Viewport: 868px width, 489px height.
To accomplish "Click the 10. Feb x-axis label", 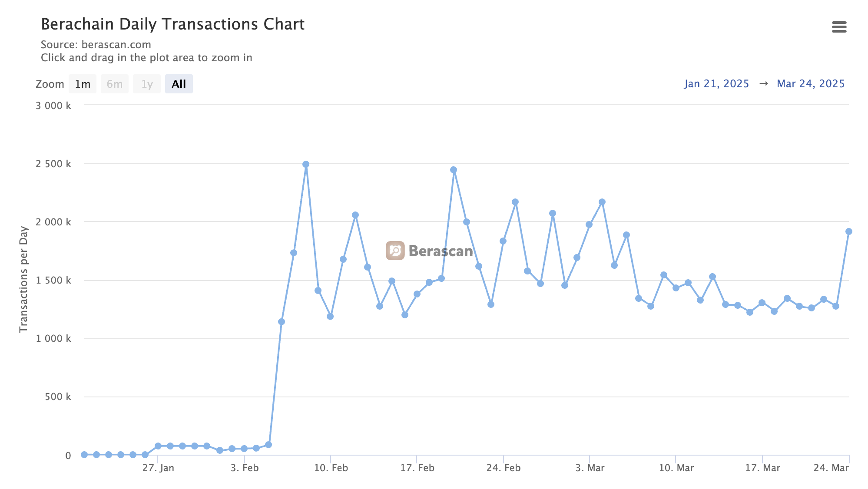I will (x=331, y=468).
